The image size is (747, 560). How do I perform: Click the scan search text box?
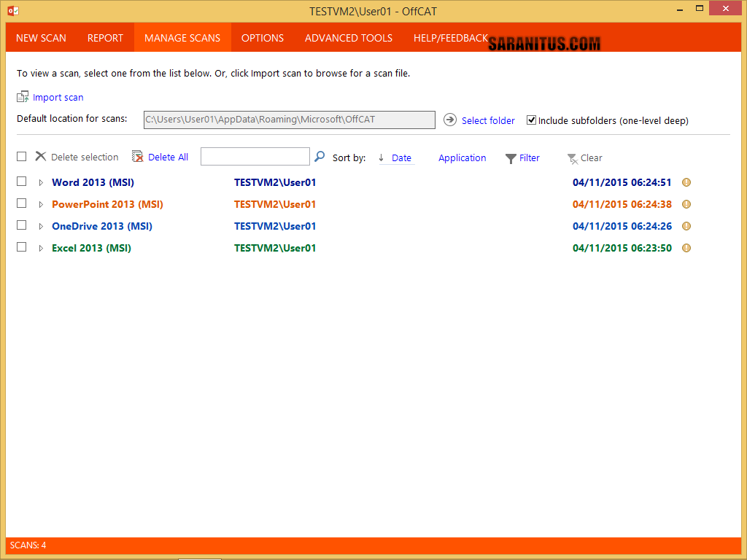255,156
